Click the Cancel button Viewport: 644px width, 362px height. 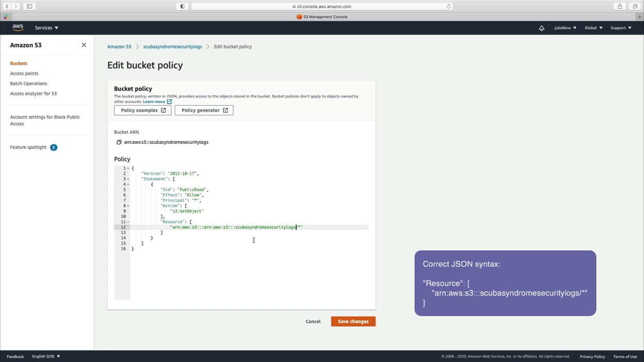pos(313,321)
